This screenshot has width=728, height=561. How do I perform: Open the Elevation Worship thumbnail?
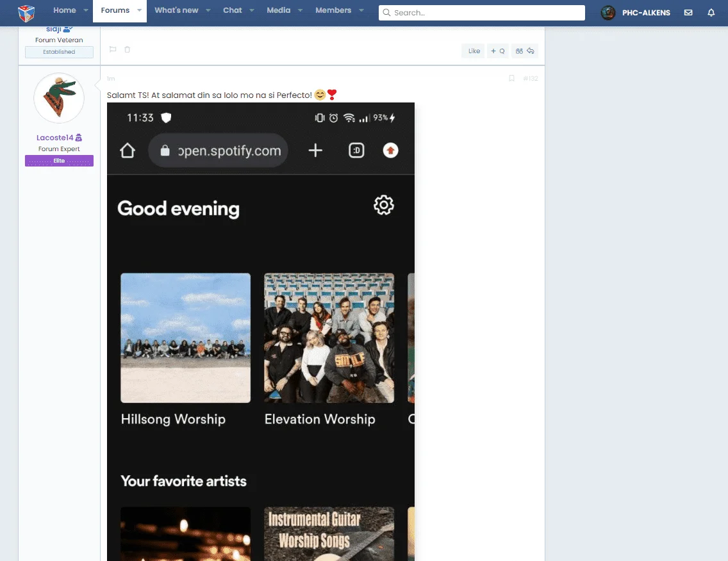point(329,337)
